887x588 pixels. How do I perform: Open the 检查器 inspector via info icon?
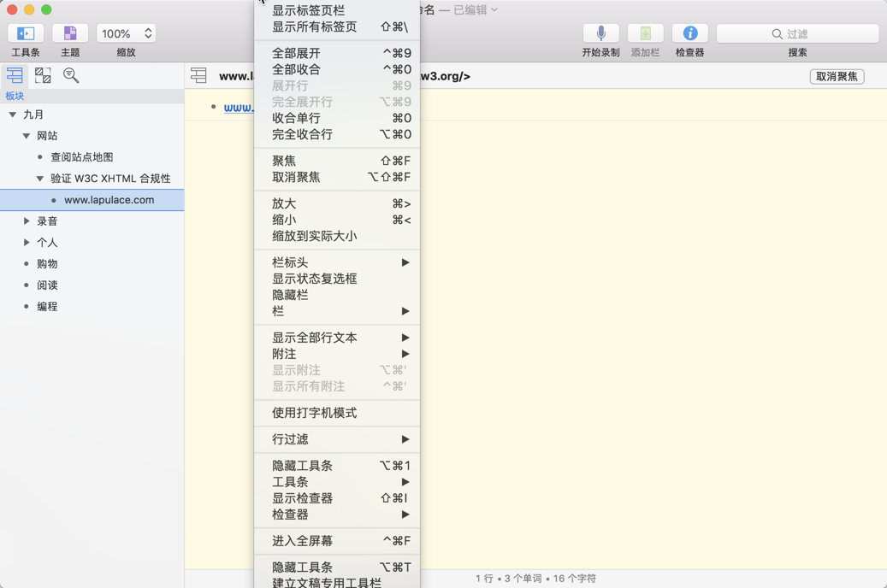[x=689, y=33]
